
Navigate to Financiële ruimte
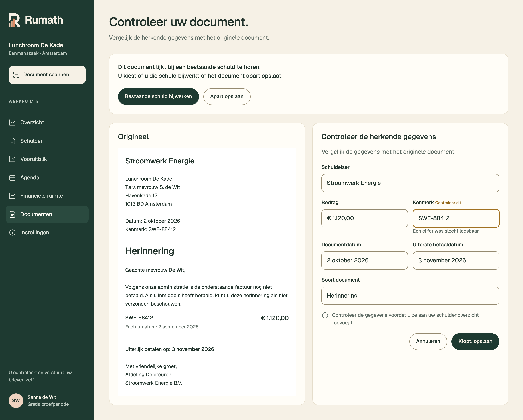[47, 196]
